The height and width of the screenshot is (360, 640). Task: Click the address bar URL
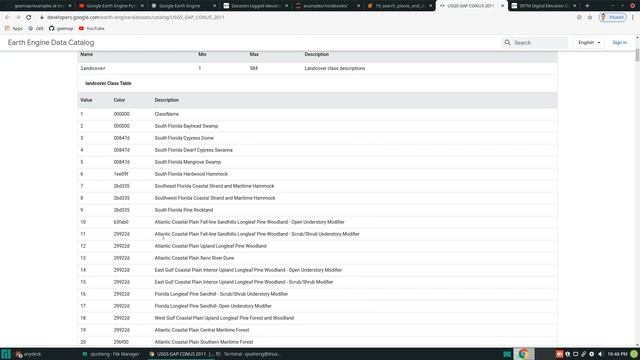pyautogui.click(x=136, y=18)
